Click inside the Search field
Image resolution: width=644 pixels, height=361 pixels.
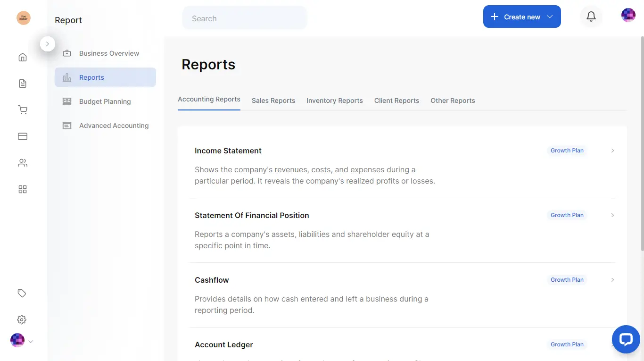244,18
